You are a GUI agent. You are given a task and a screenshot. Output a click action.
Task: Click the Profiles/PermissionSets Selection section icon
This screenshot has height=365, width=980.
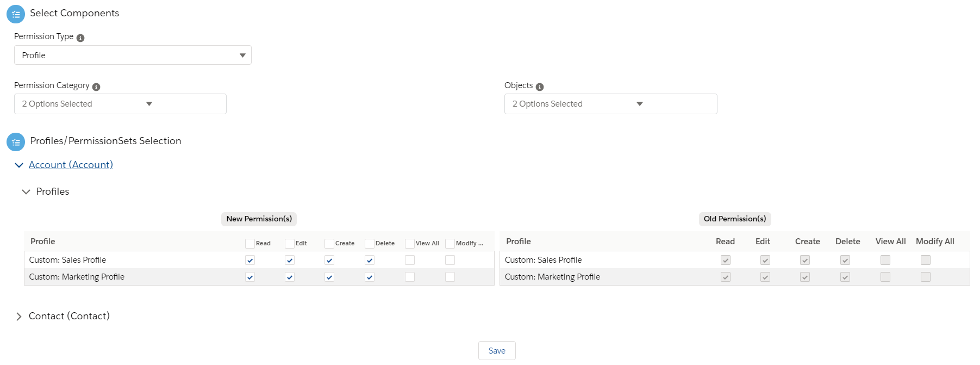pos(16,142)
